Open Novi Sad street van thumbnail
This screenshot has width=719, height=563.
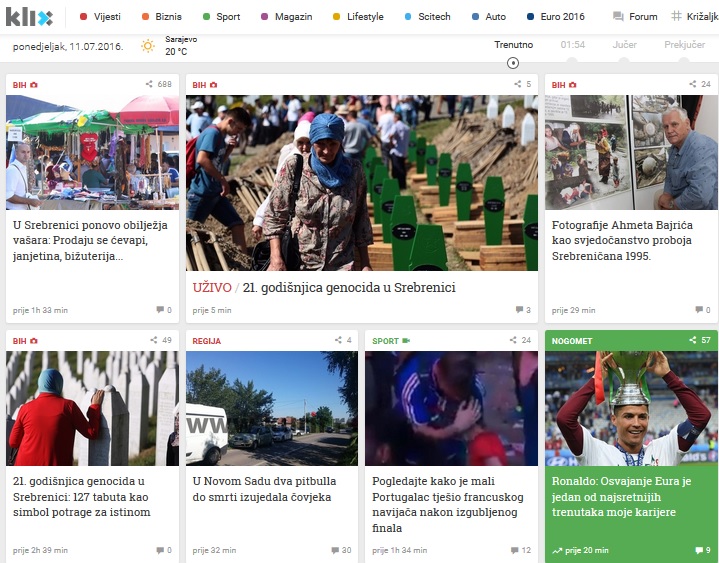272,408
